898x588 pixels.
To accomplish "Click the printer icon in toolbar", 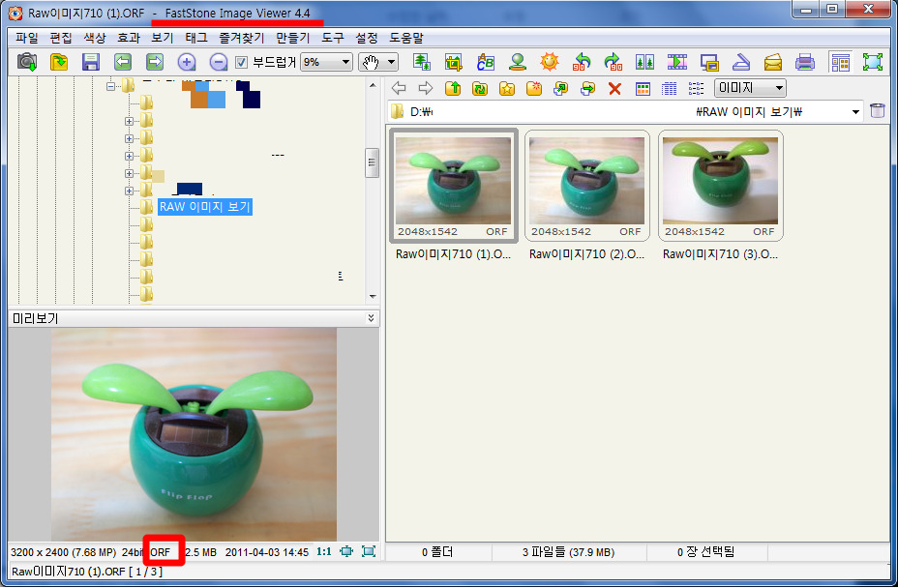I will [x=805, y=62].
